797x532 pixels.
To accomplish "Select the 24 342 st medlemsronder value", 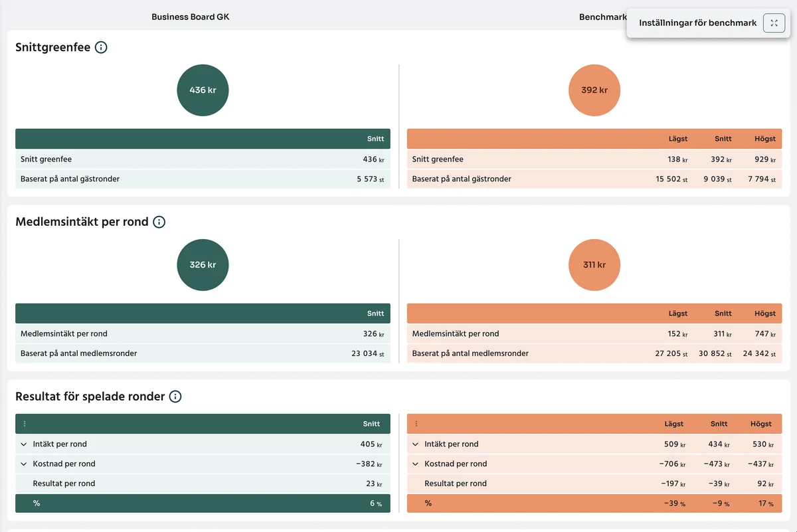I will coord(759,354).
